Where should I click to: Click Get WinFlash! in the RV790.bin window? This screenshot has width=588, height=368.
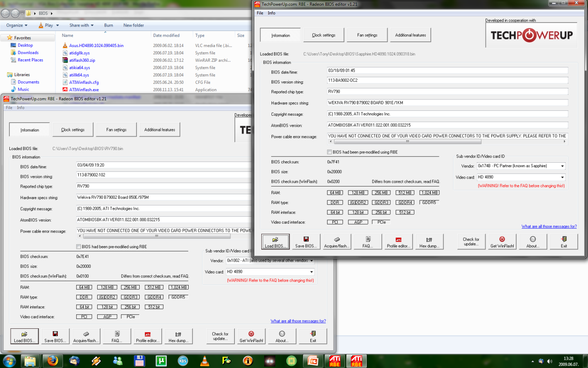(x=251, y=336)
